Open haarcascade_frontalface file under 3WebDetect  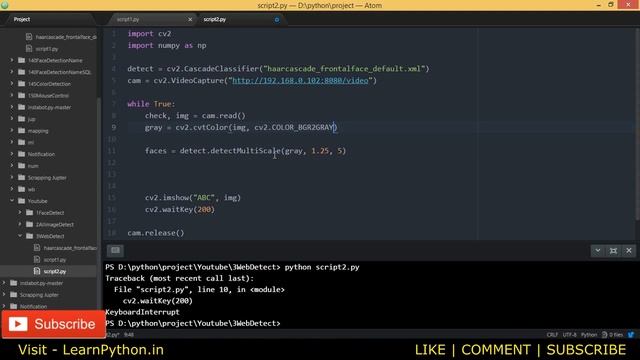click(x=70, y=248)
